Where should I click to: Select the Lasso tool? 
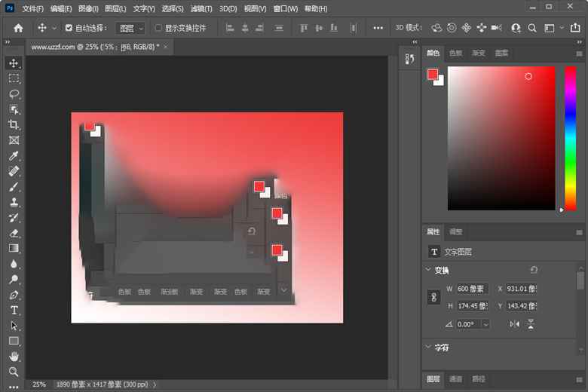point(14,93)
